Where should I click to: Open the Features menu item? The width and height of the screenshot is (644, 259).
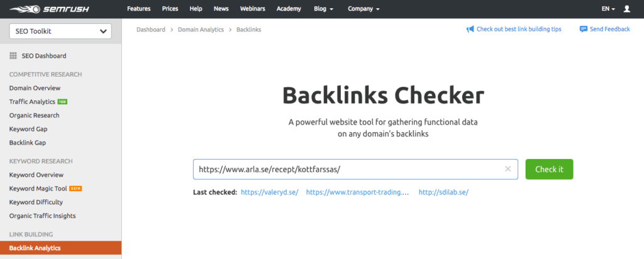coord(139,9)
